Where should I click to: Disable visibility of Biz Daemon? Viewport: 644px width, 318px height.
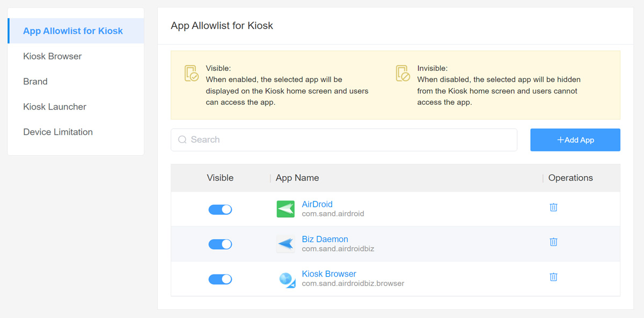pyautogui.click(x=220, y=244)
